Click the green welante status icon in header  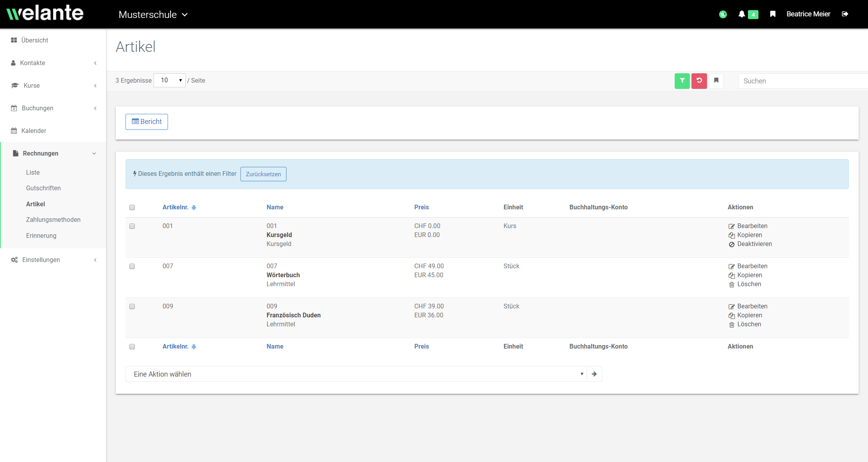(x=723, y=14)
